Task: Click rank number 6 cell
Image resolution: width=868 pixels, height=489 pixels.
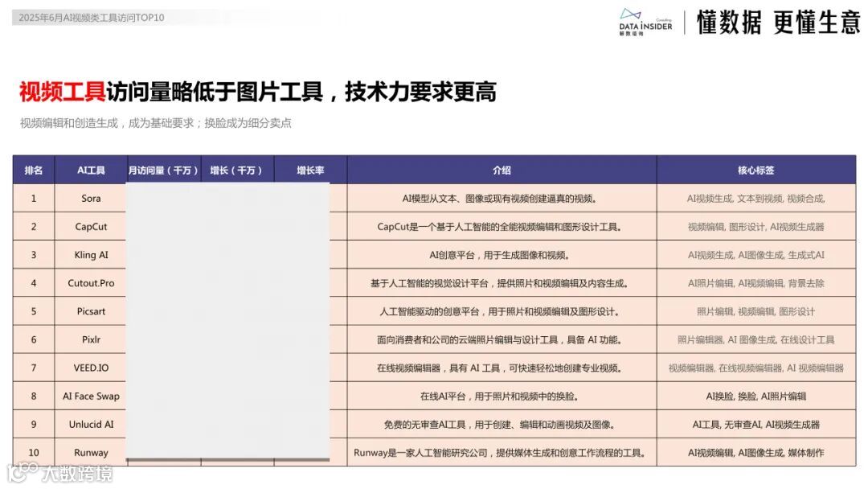Action: tap(34, 339)
